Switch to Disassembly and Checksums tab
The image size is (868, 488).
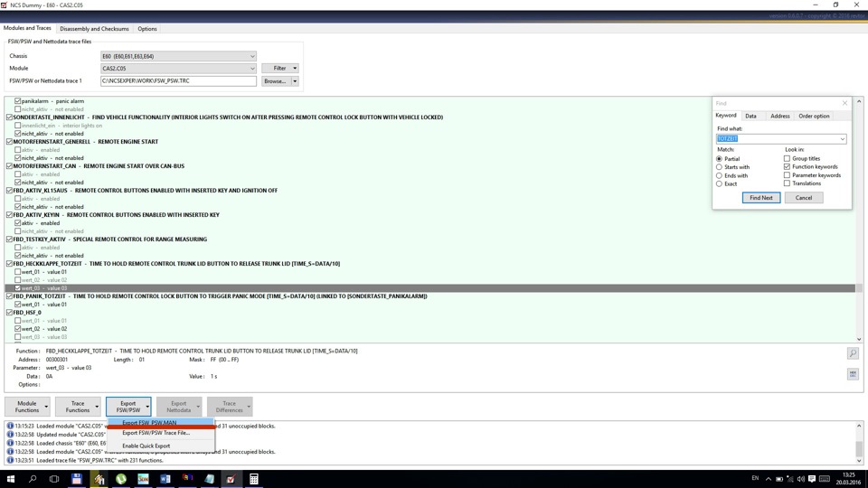(x=94, y=29)
